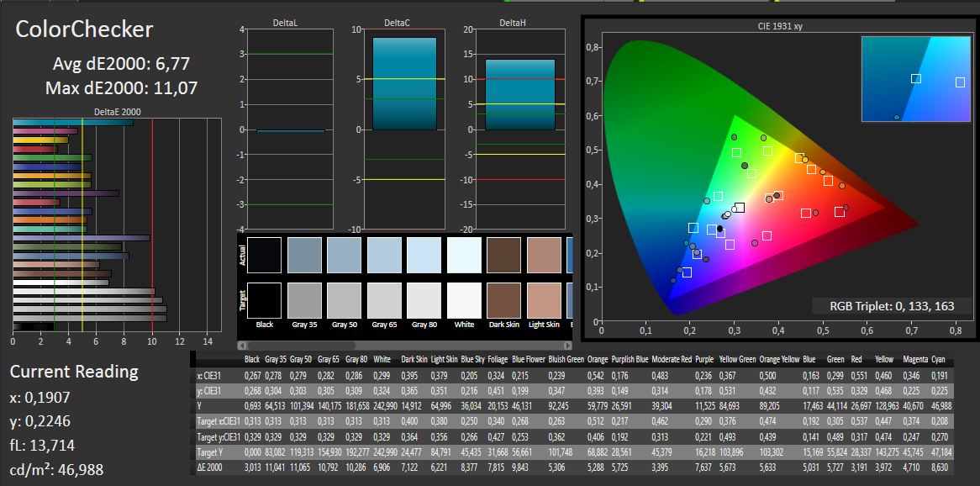
Task: Select the Orange Yellow column header
Action: click(x=779, y=360)
